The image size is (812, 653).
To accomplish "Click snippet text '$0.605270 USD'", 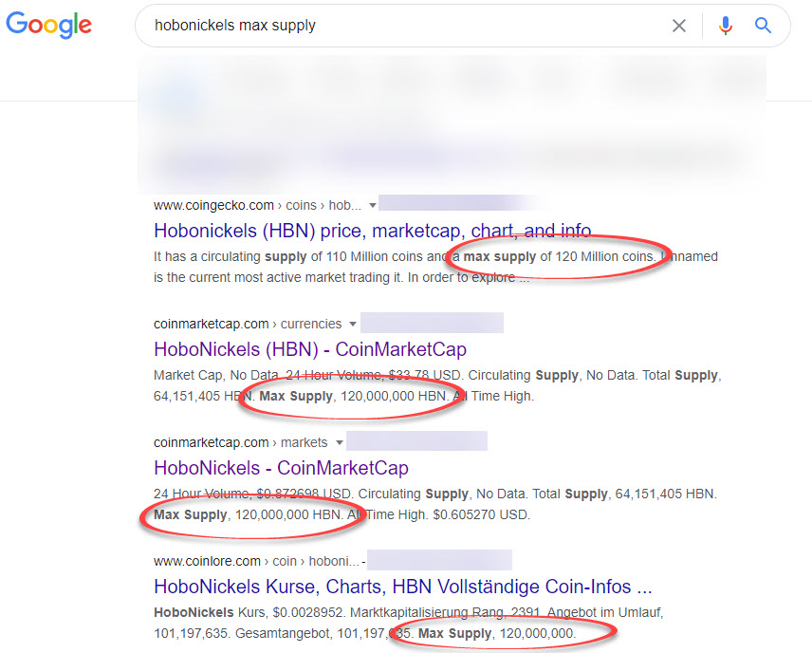I will point(481,515).
